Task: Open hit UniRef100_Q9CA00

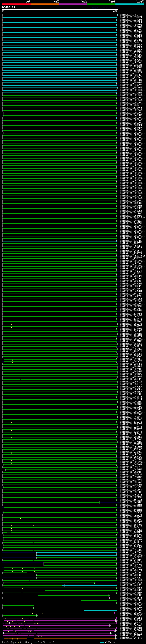Action: (x=131, y=30)
